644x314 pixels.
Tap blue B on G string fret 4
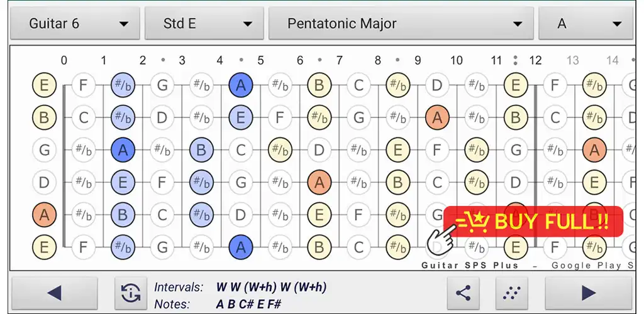[201, 150]
